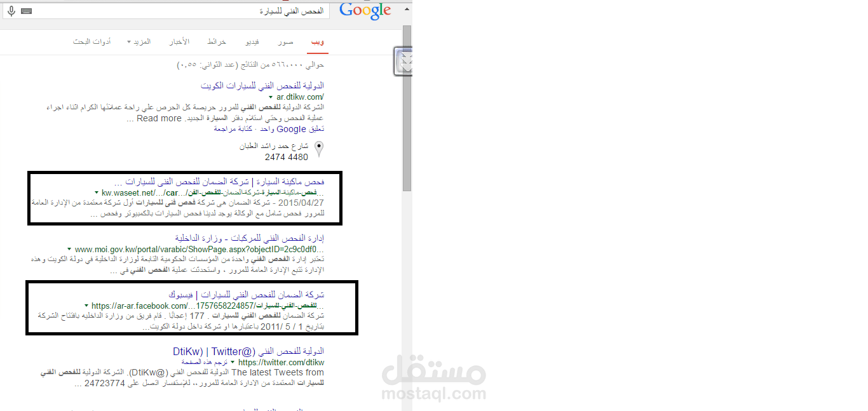Click ترجم هذه الصفحة (Translate this page)
The height and width of the screenshot is (411, 868).
point(205,362)
